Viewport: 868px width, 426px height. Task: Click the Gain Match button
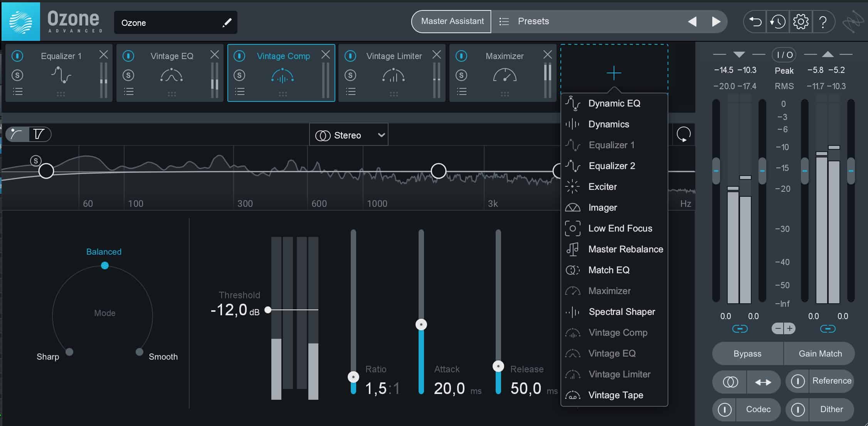pos(820,354)
